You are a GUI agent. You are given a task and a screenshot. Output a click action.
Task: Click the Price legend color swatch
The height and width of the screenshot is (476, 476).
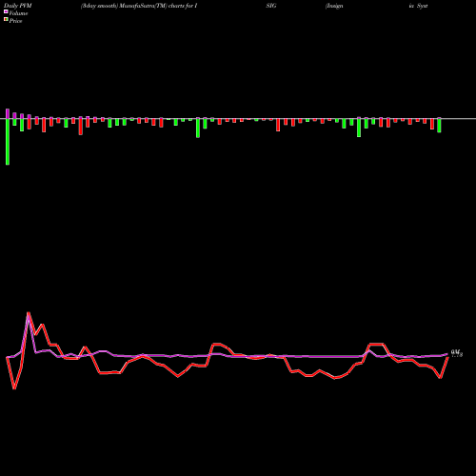coord(6,20)
